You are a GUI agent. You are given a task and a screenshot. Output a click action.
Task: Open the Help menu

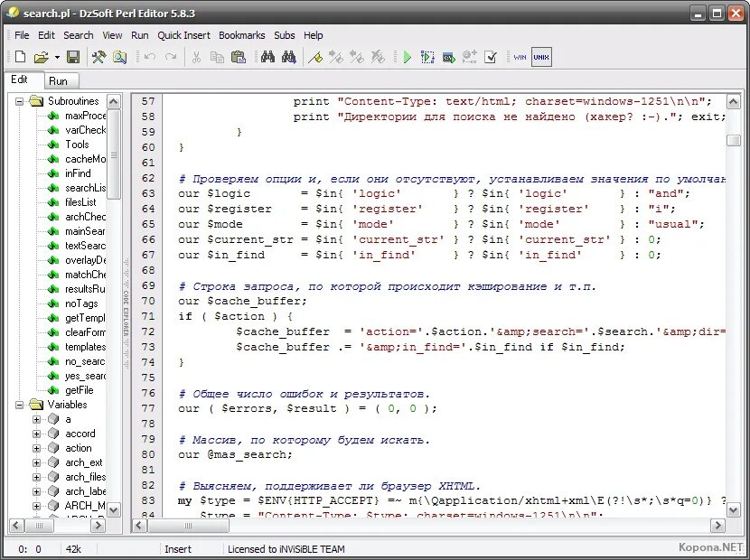314,35
